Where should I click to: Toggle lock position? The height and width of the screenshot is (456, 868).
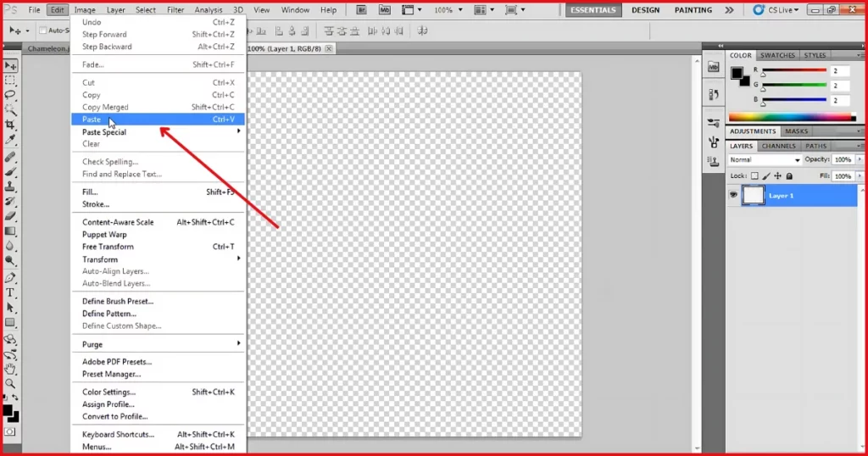coord(778,176)
